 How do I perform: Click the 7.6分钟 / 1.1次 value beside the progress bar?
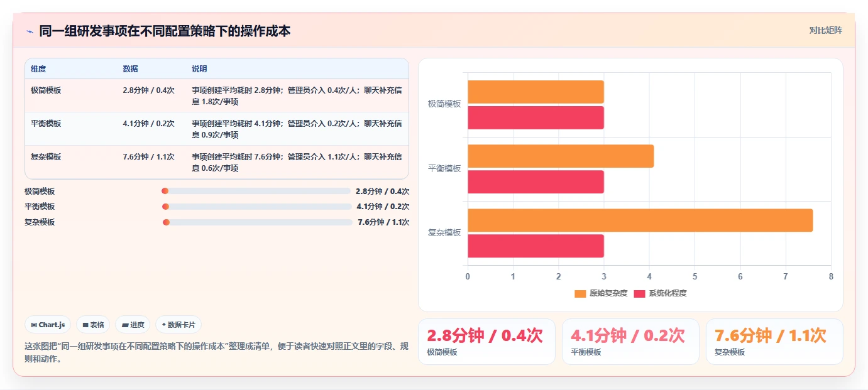tap(383, 222)
